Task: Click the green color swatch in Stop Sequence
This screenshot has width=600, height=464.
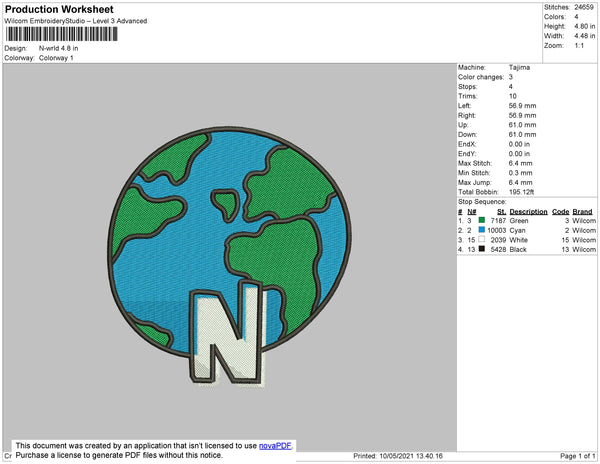Action: point(481,220)
